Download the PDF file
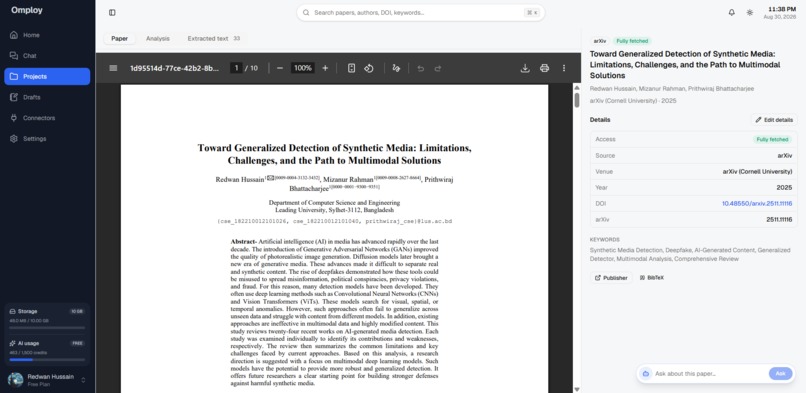 [x=525, y=68]
